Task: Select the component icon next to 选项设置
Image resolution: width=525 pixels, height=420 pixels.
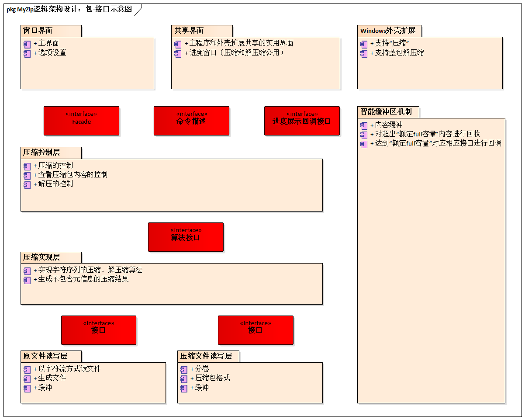Action: [27, 53]
